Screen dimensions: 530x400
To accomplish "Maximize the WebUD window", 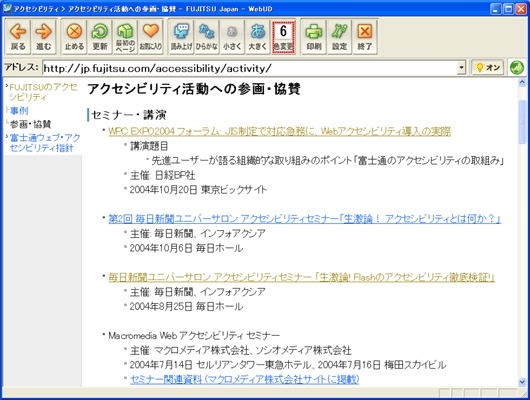I will click(508, 9).
